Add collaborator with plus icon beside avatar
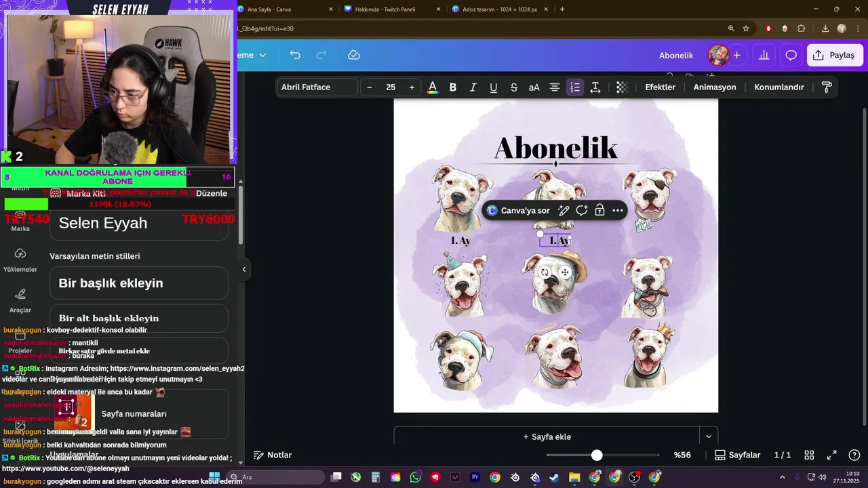 tap(737, 55)
